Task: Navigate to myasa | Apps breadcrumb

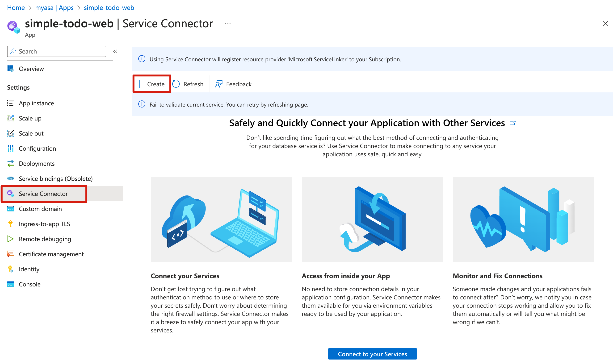Action: tap(54, 8)
